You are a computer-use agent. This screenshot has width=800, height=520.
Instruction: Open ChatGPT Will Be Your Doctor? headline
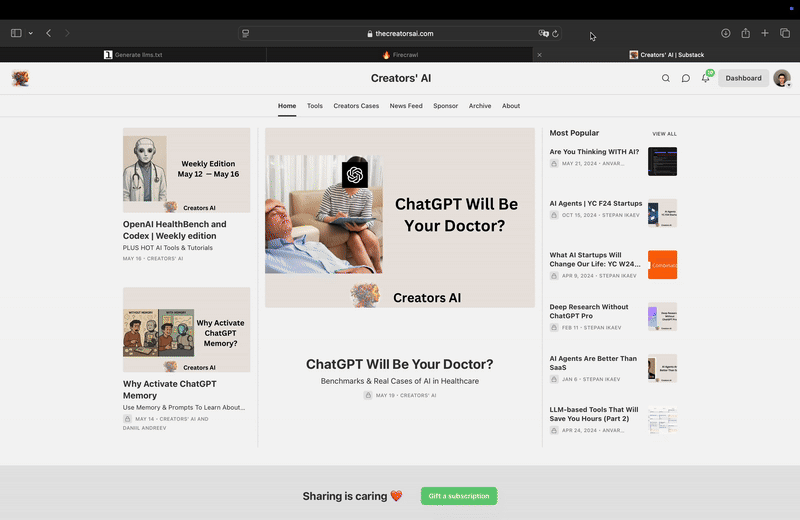[x=399, y=364]
